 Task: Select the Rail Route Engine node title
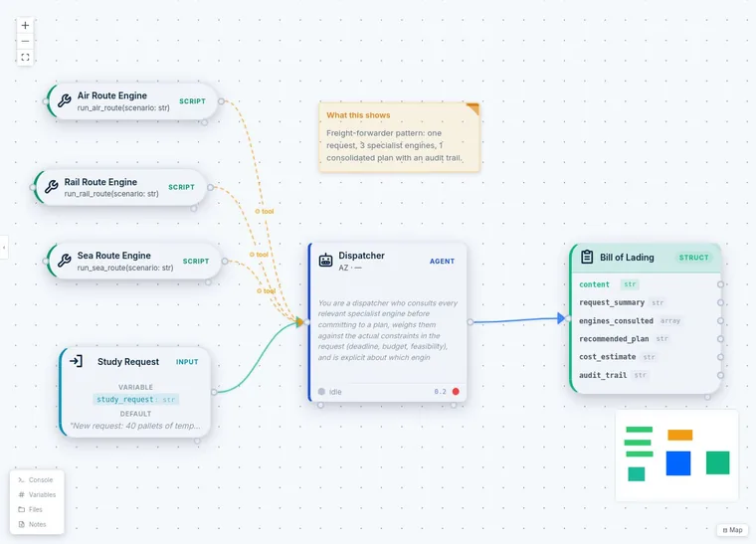(x=100, y=182)
